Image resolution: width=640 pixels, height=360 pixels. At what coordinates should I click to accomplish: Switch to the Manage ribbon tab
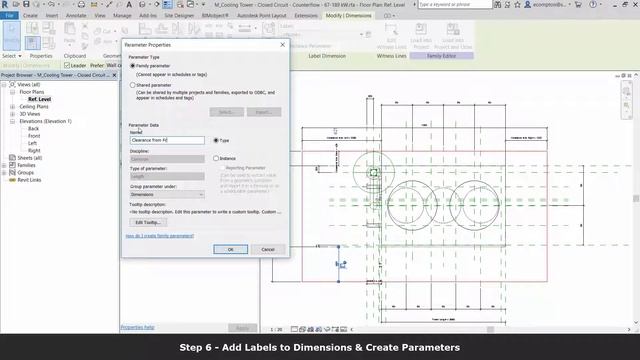(x=122, y=16)
